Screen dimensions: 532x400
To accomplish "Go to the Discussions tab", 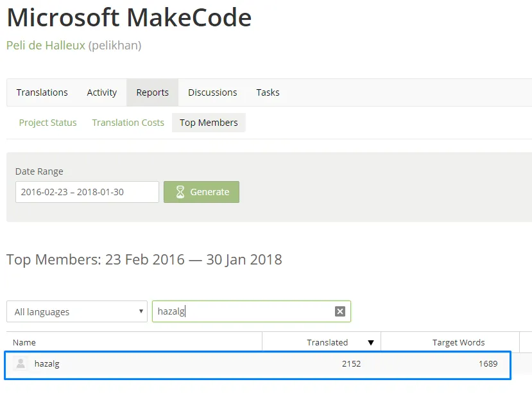I will click(212, 92).
